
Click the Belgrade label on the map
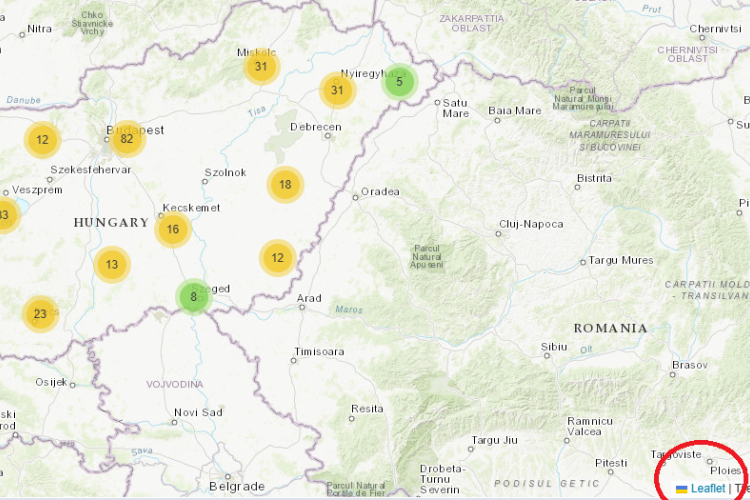point(236,486)
